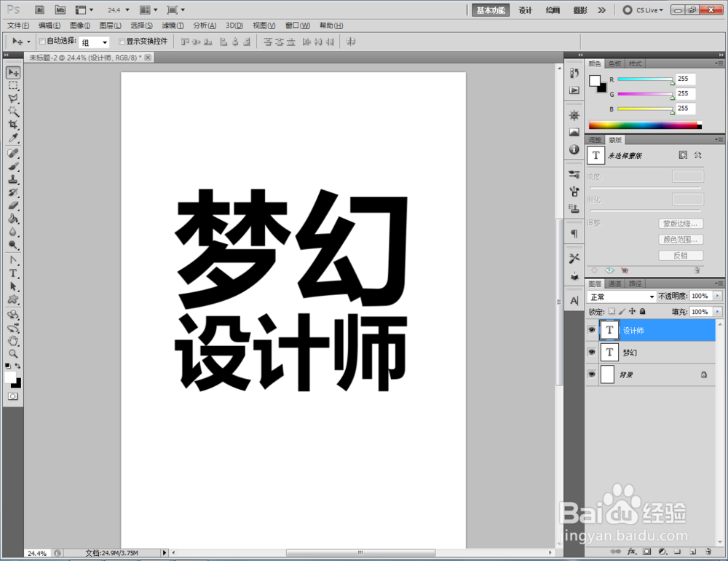
Task: Select the Path Selection tool
Action: [x=13, y=286]
